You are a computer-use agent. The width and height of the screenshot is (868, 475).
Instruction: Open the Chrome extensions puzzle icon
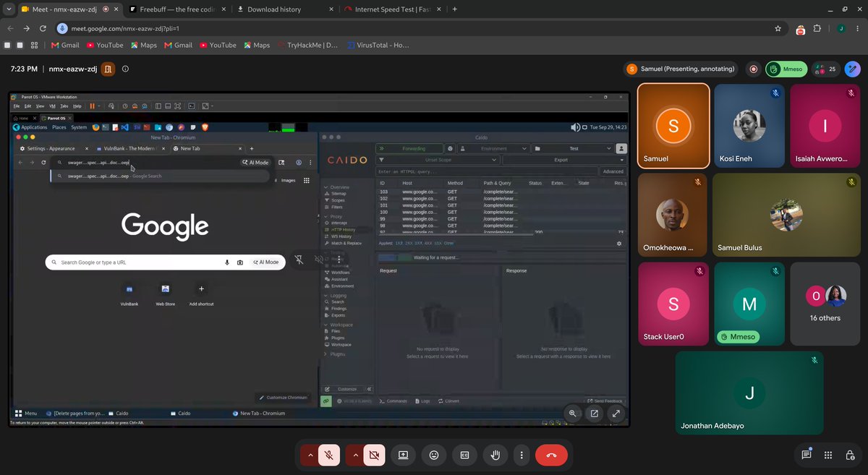coord(817,28)
